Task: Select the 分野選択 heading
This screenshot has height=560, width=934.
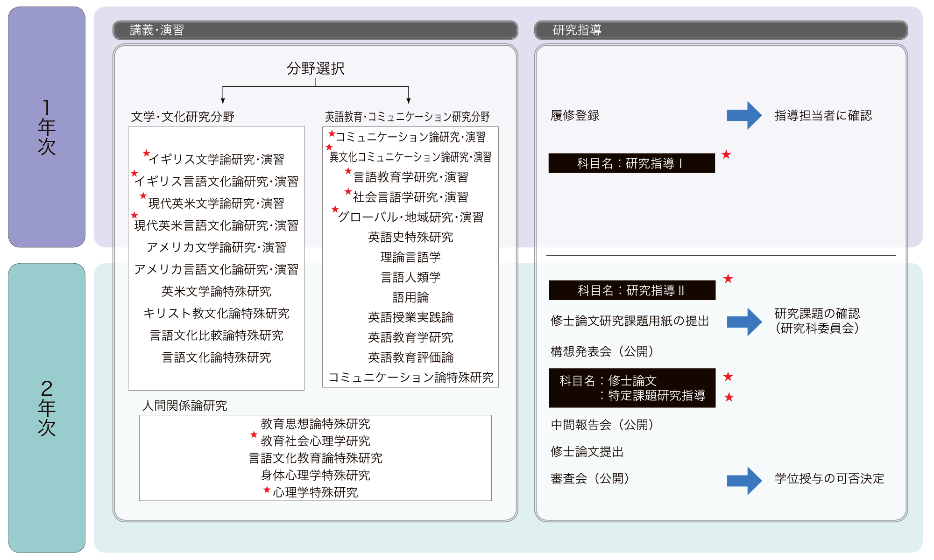Action: (x=315, y=69)
